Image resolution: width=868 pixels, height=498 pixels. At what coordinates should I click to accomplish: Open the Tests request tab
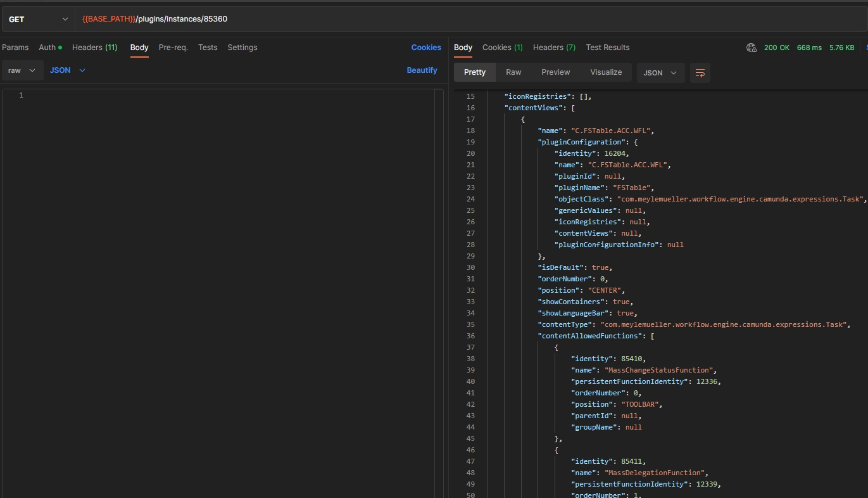click(x=208, y=48)
